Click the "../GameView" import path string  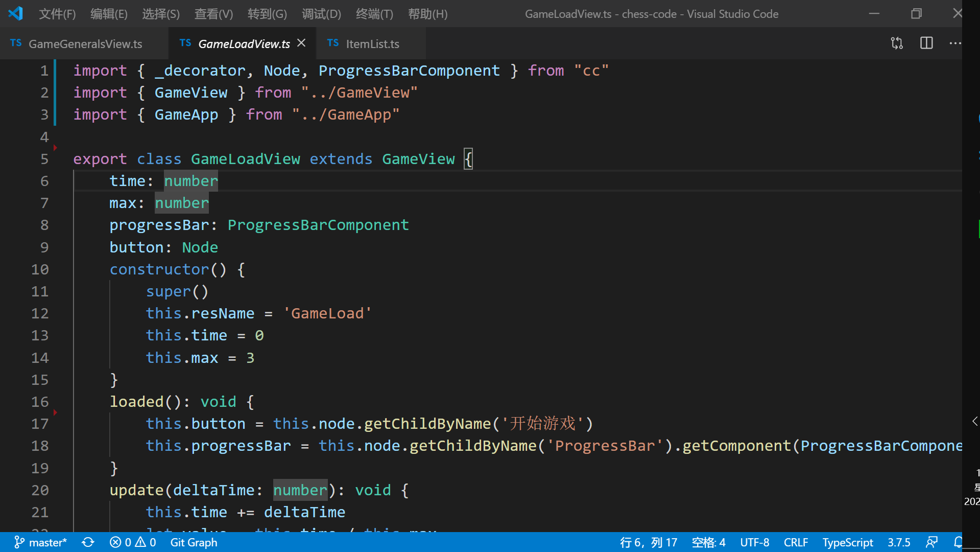[359, 93]
